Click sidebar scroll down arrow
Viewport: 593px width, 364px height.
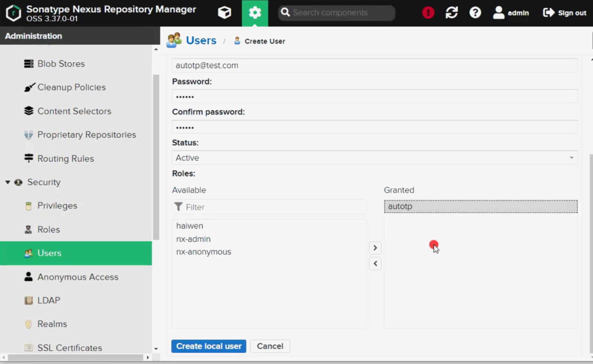coord(156,349)
